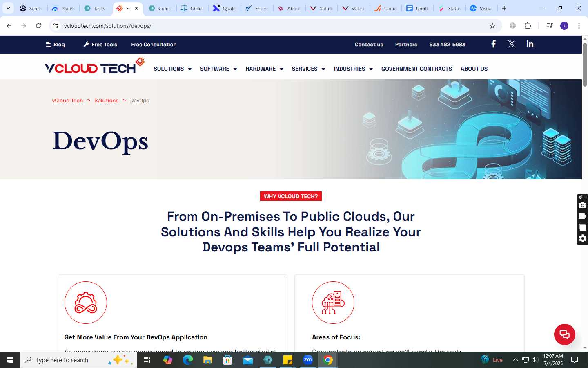Click the Areas of Focus cloud server icon
Image resolution: width=588 pixels, height=368 pixels.
(333, 303)
